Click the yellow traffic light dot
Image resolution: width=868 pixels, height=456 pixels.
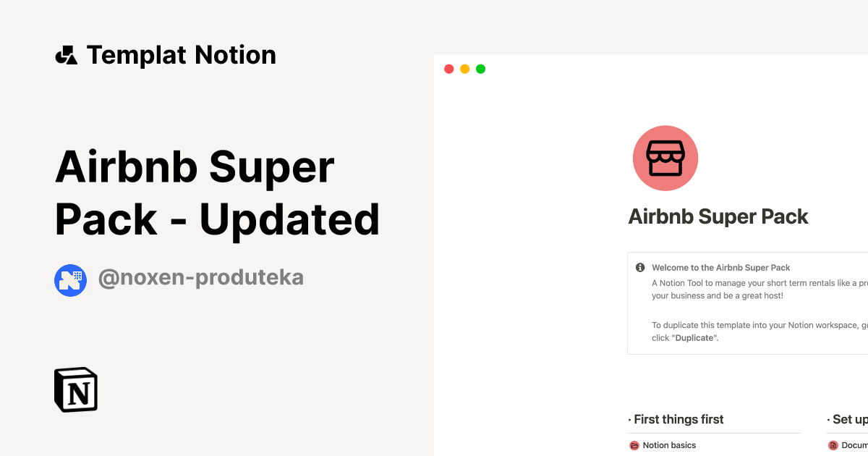click(x=464, y=68)
